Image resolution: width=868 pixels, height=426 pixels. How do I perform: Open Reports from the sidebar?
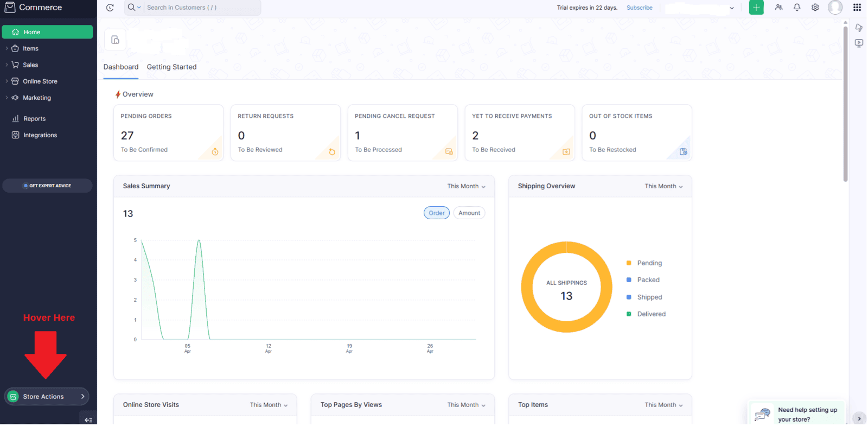point(34,119)
